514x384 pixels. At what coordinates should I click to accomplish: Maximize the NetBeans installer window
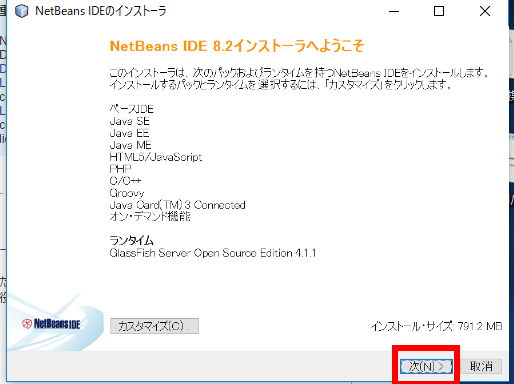439,11
